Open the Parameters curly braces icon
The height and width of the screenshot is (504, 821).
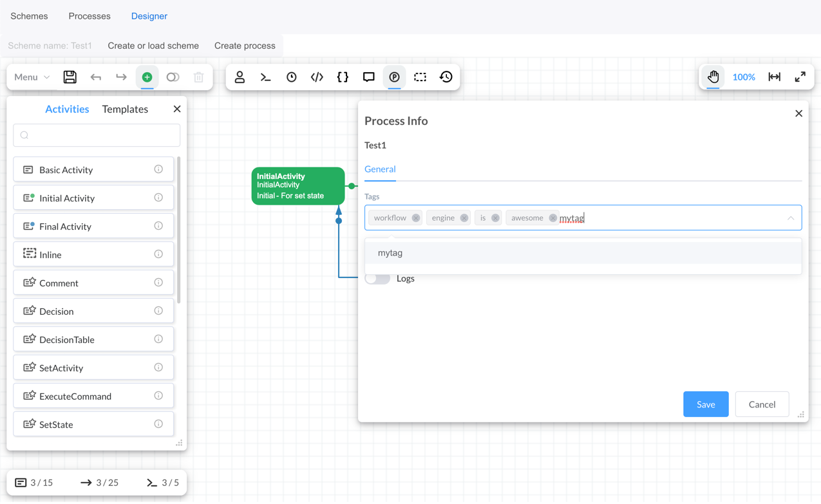(x=343, y=77)
